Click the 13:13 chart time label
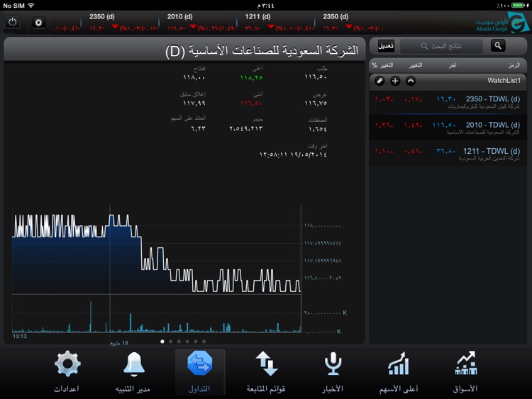 point(20,337)
